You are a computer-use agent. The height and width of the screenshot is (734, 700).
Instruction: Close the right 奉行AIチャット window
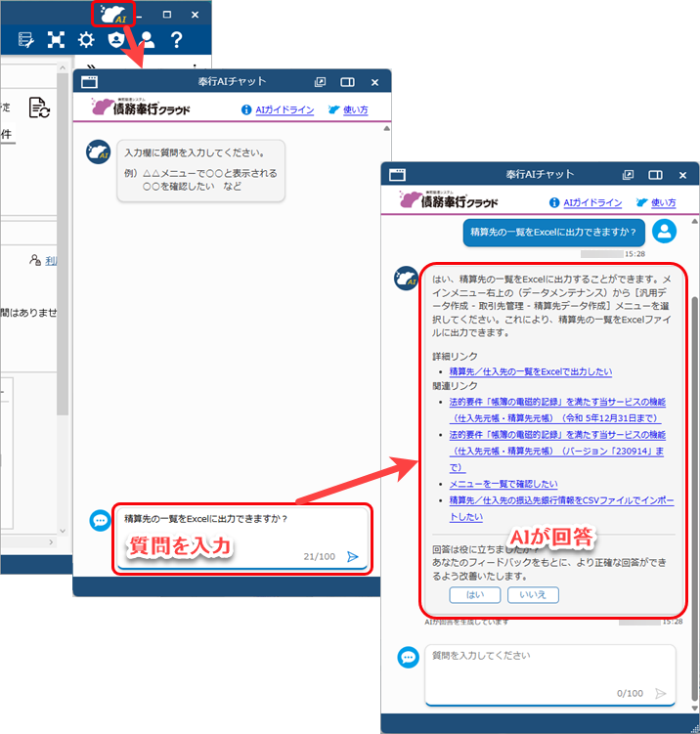[x=682, y=175]
